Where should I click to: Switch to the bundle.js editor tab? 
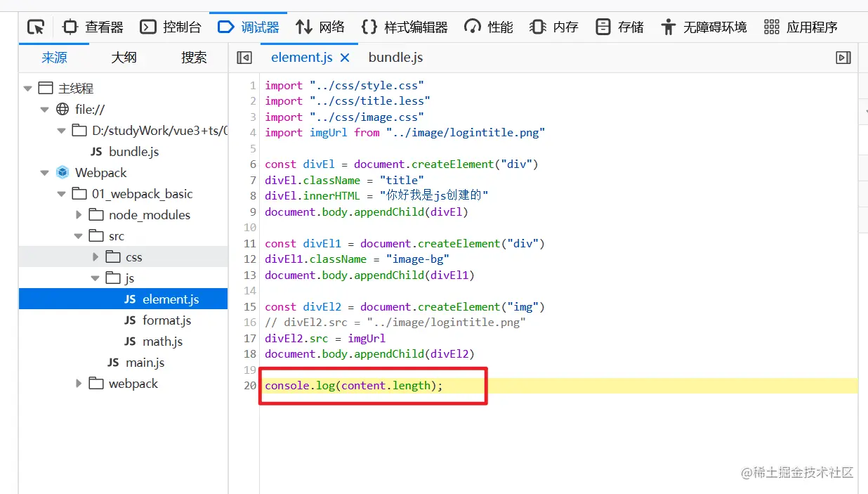[x=395, y=58]
